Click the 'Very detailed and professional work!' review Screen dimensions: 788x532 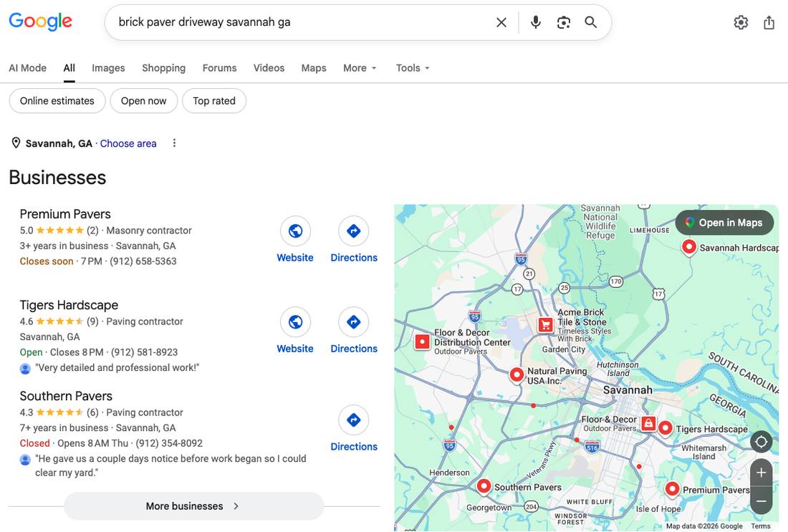[x=117, y=368]
